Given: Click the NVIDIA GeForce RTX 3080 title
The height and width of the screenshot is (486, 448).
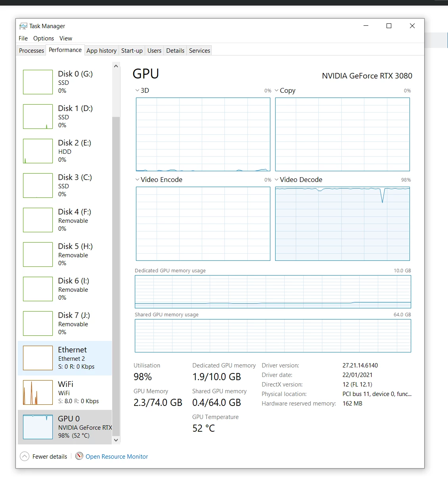Looking at the screenshot, I should pyautogui.click(x=367, y=76).
